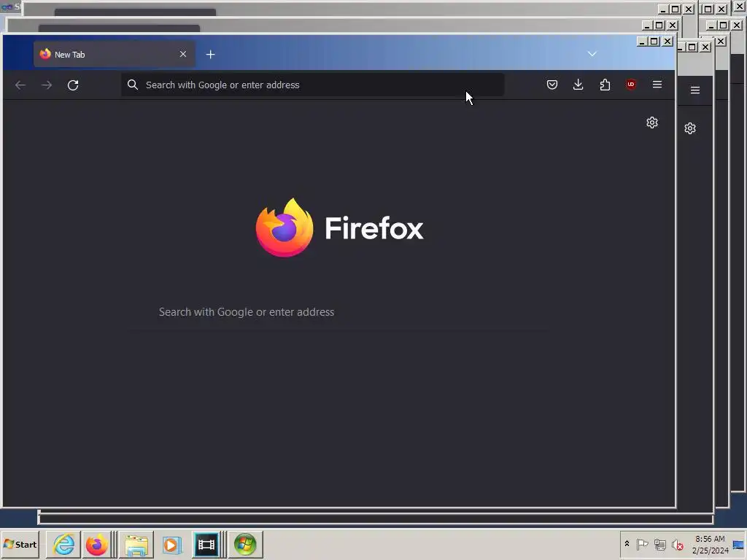Focus the center page search box
This screenshot has height=560, width=747.
pyautogui.click(x=338, y=312)
